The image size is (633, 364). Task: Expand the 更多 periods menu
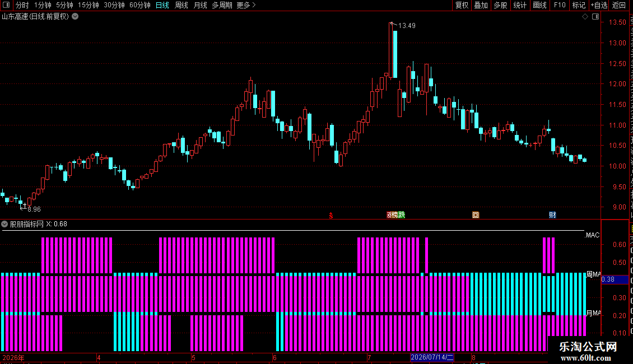246,5
